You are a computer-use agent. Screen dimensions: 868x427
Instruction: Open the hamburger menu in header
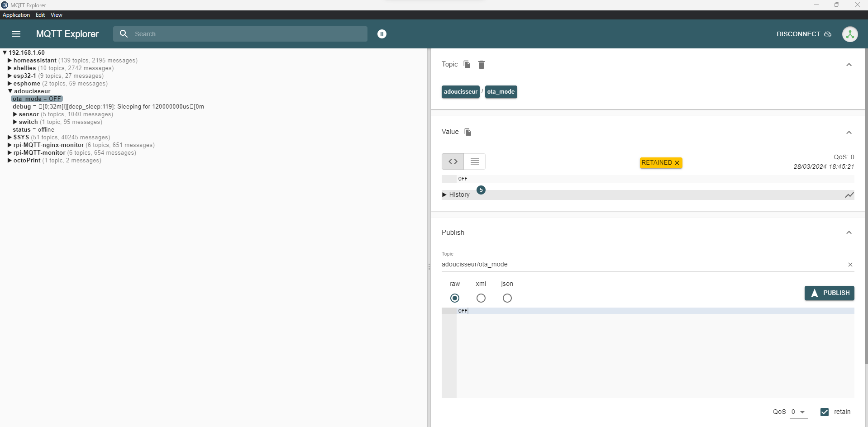(16, 34)
